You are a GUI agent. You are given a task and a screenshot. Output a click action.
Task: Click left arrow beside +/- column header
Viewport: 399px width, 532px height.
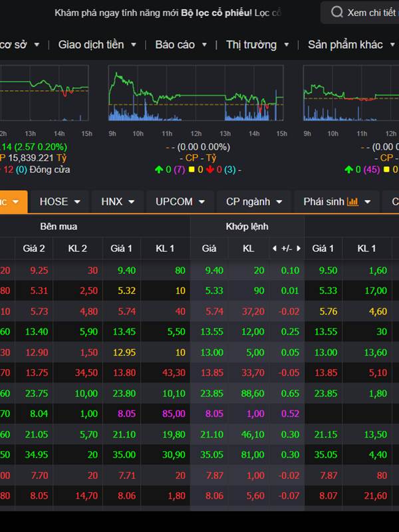pos(275,248)
